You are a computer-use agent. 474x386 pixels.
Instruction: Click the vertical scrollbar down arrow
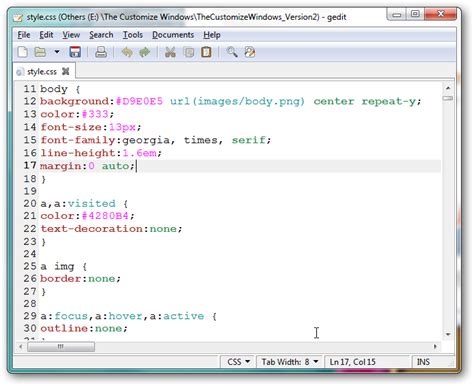[x=448, y=334]
